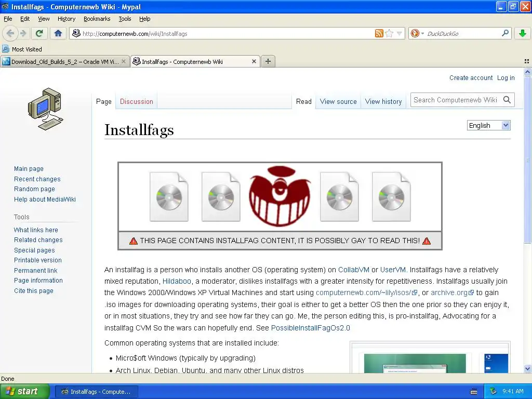Open the View menu
Image resolution: width=532 pixels, height=399 pixels.
click(x=44, y=19)
